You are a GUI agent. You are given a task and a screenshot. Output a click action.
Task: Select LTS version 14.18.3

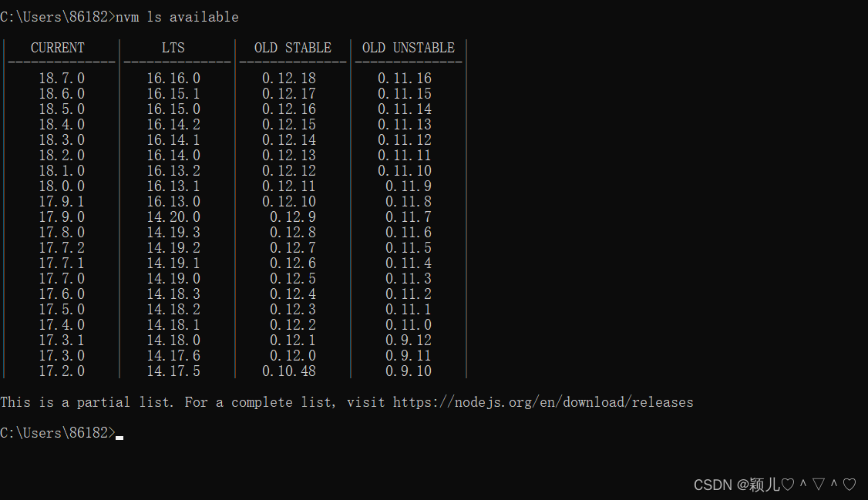[x=173, y=294]
